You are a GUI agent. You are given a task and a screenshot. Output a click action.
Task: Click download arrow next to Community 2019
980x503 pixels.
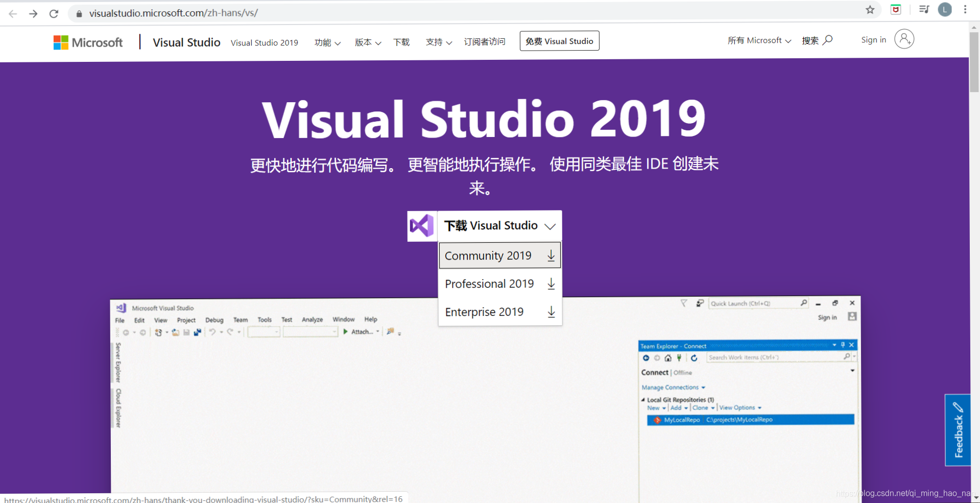pyautogui.click(x=551, y=256)
